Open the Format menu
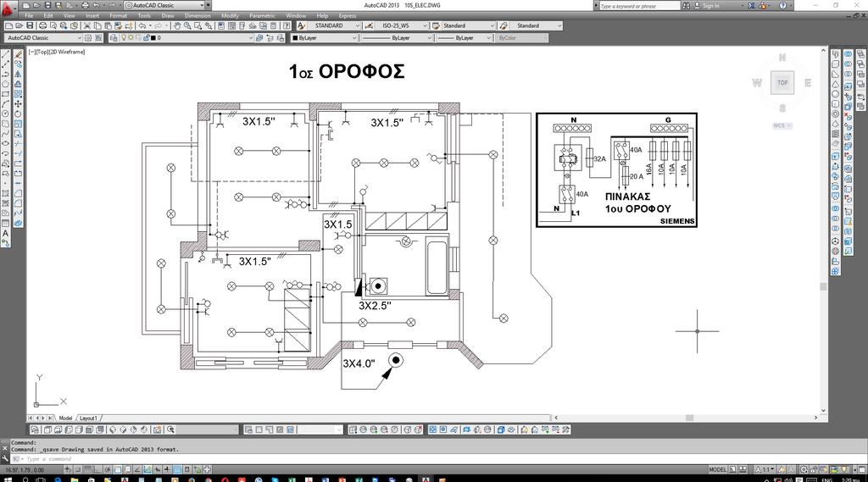This screenshot has width=868, height=482. 119,15
